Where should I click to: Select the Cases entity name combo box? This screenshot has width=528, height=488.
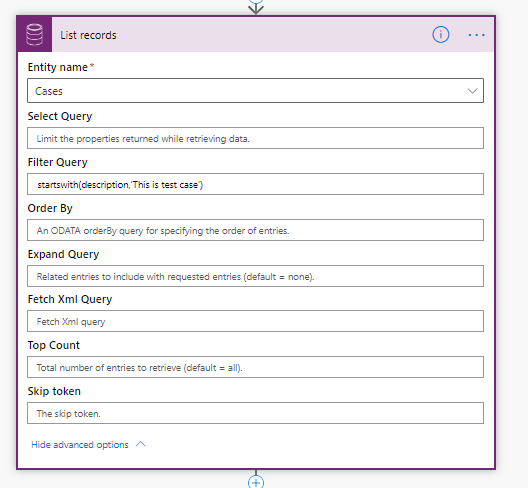pos(256,91)
